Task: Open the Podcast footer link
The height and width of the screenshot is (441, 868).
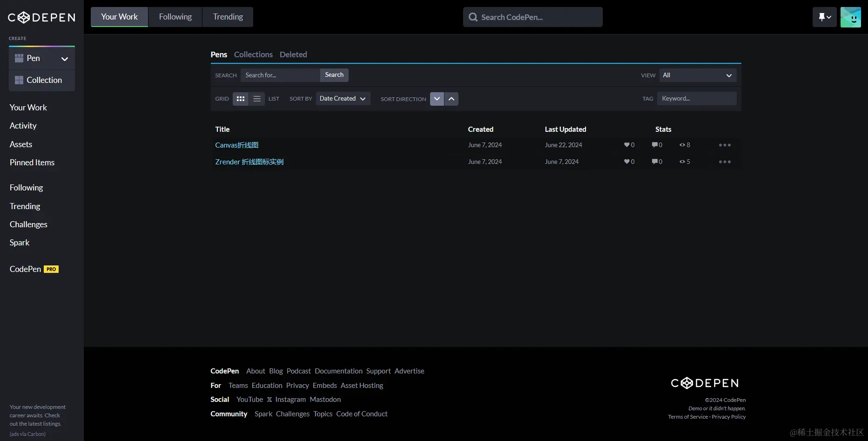Action: pos(298,371)
